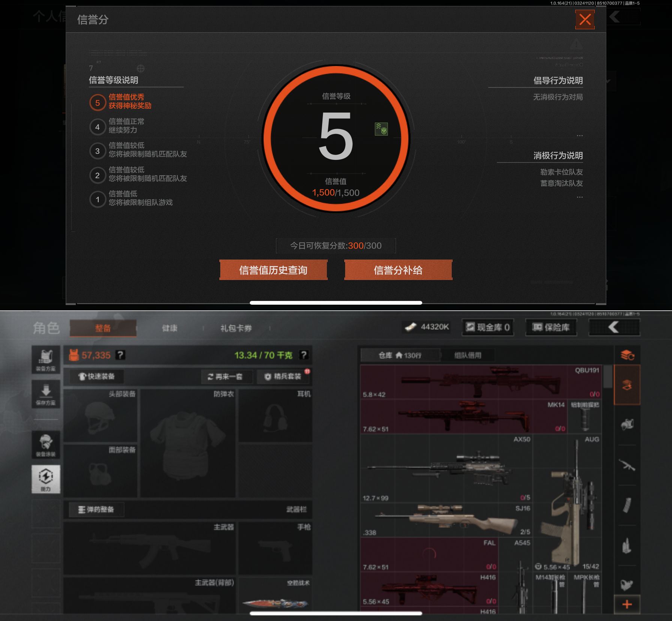Open the 装备涂装 gear skin icon

(x=46, y=445)
